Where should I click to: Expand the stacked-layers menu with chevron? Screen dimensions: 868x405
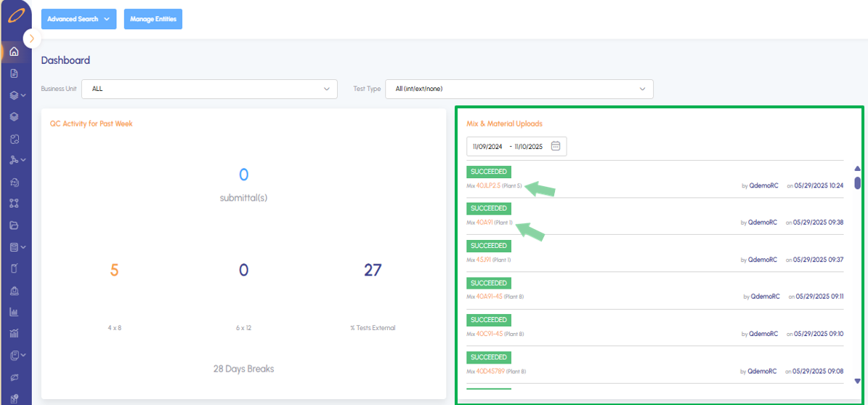click(17, 95)
